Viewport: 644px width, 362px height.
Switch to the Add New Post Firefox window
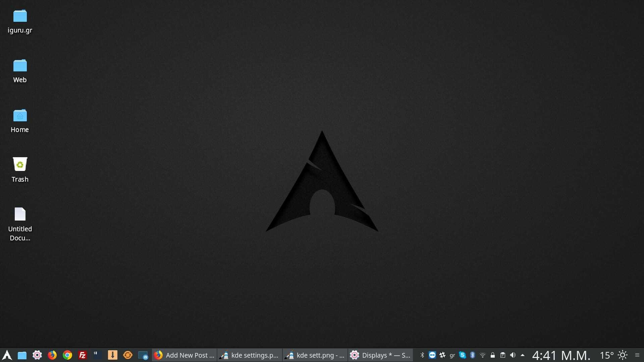click(184, 355)
